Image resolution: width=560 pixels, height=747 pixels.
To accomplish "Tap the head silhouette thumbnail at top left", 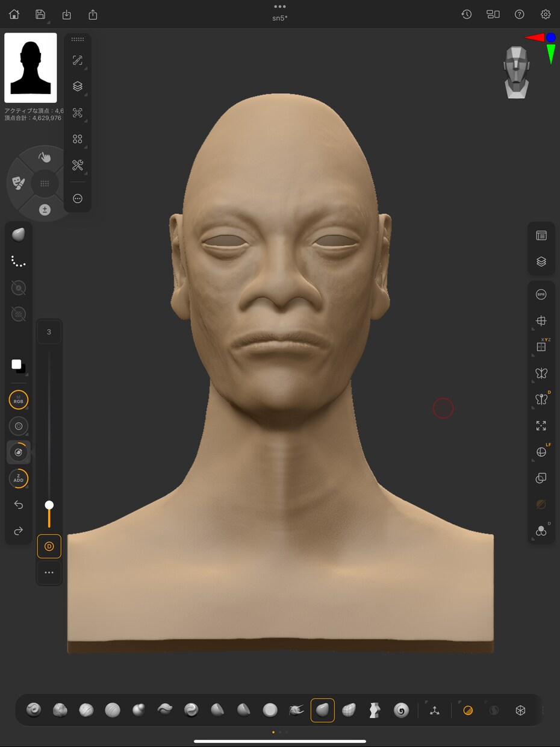I will click(30, 67).
